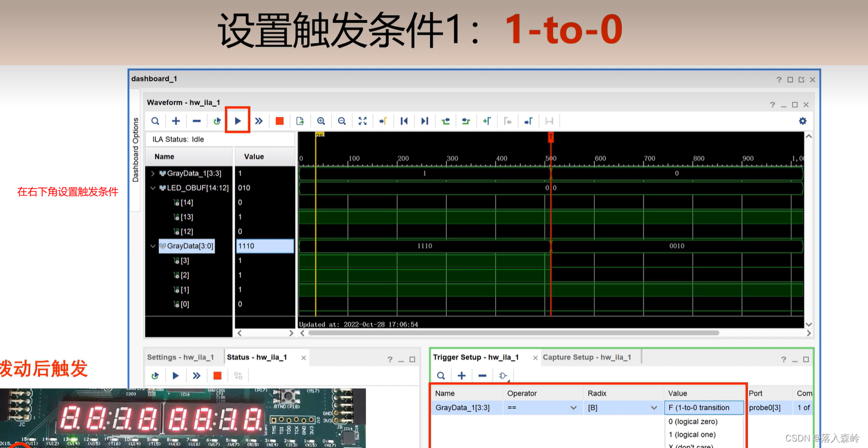Zoom in on the waveform
868x448 pixels.
click(321, 121)
